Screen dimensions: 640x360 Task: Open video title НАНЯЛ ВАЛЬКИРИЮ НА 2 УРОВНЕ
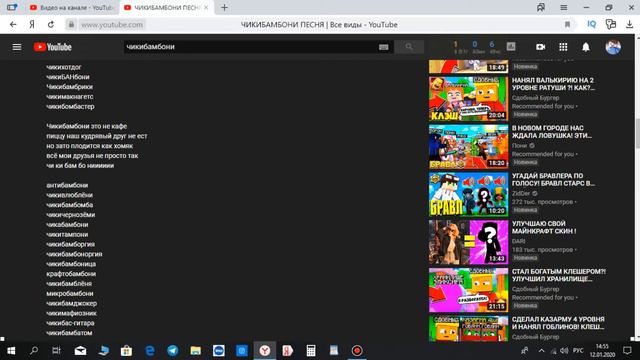click(553, 84)
